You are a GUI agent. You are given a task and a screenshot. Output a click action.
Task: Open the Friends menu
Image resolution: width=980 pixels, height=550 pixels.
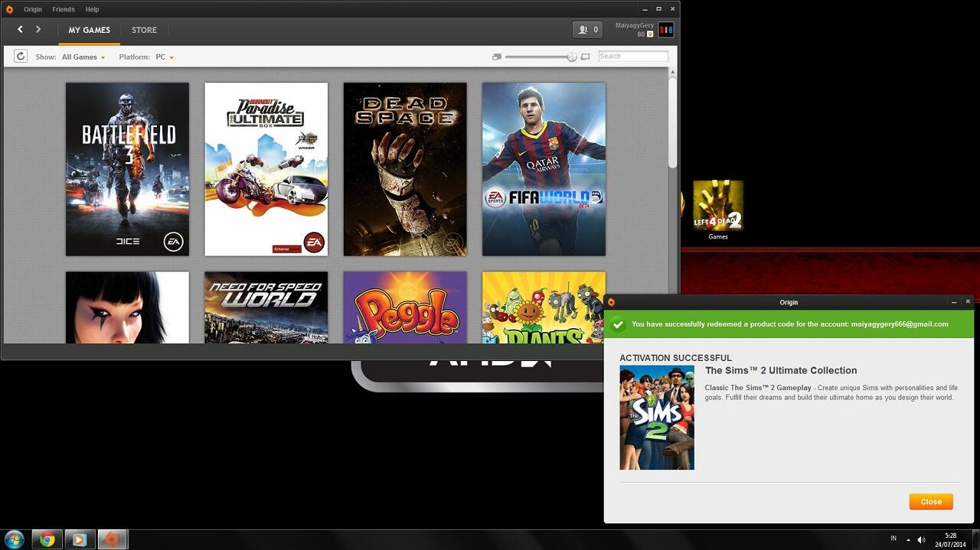(64, 9)
